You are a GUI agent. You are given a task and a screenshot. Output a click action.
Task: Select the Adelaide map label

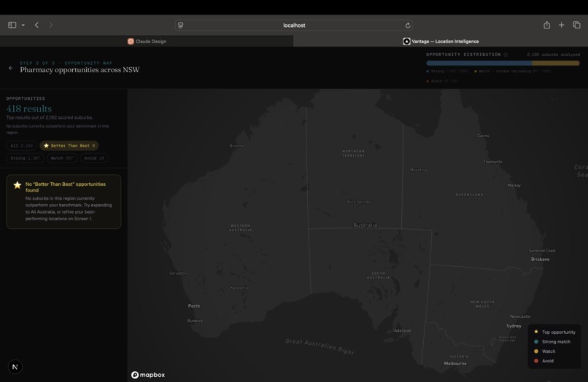403,331
